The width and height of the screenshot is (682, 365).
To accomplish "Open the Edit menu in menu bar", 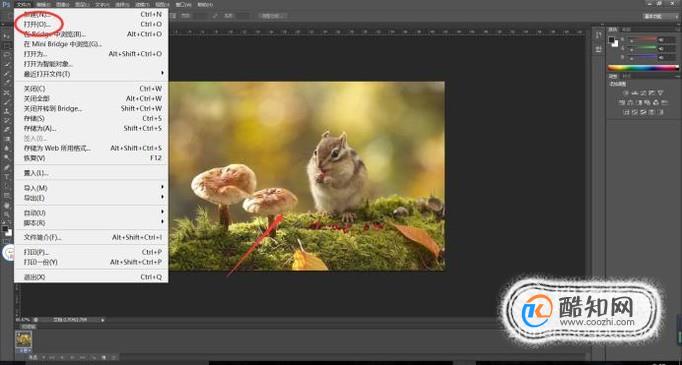I will [x=43, y=5].
